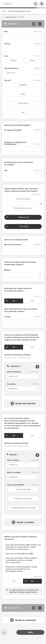
Task: Tap the phone call icon in header
Action: pyautogui.click(x=35, y=4)
